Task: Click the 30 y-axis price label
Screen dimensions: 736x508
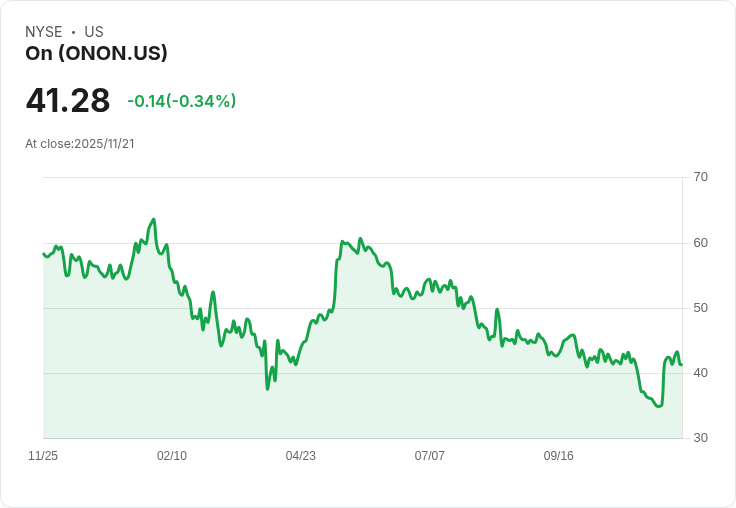Action: pyautogui.click(x=700, y=438)
